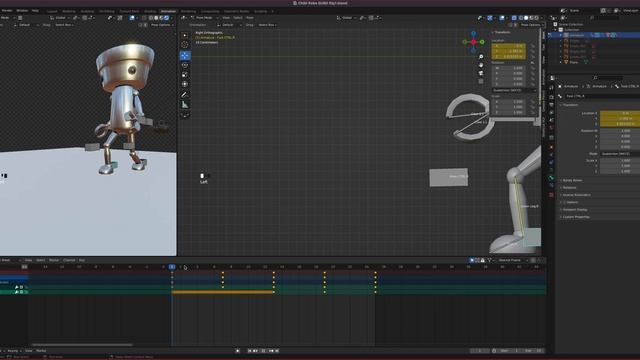Toggle camera view icon in viewport

(x=481, y=73)
